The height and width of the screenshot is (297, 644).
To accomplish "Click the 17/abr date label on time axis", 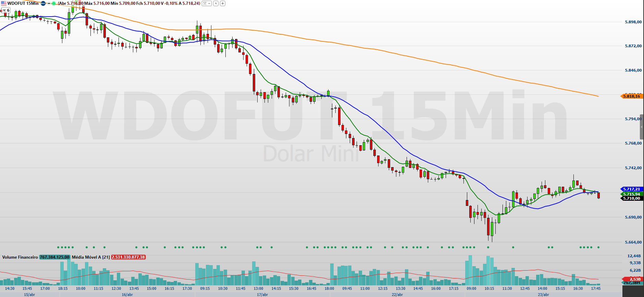I will 262,295.
